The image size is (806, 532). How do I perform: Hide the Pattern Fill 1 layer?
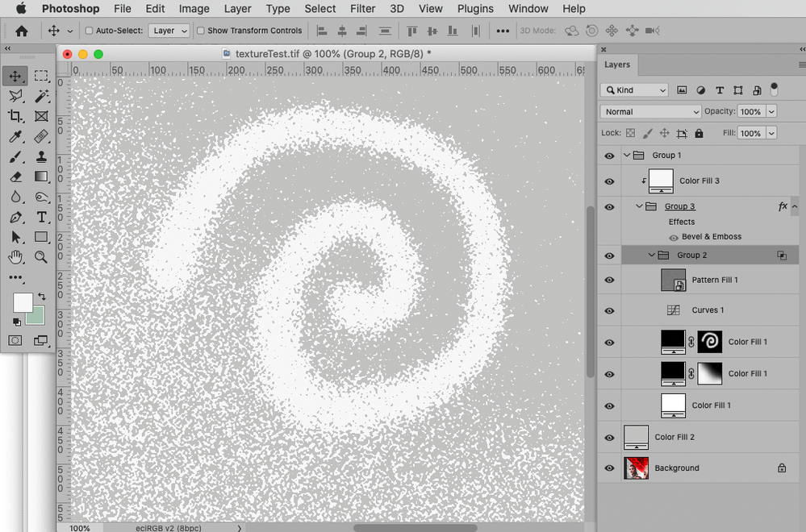pyautogui.click(x=610, y=281)
